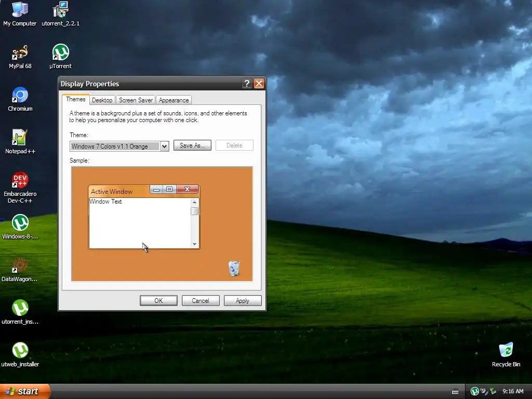Select the µTorrent desktop shortcut

coord(60,57)
